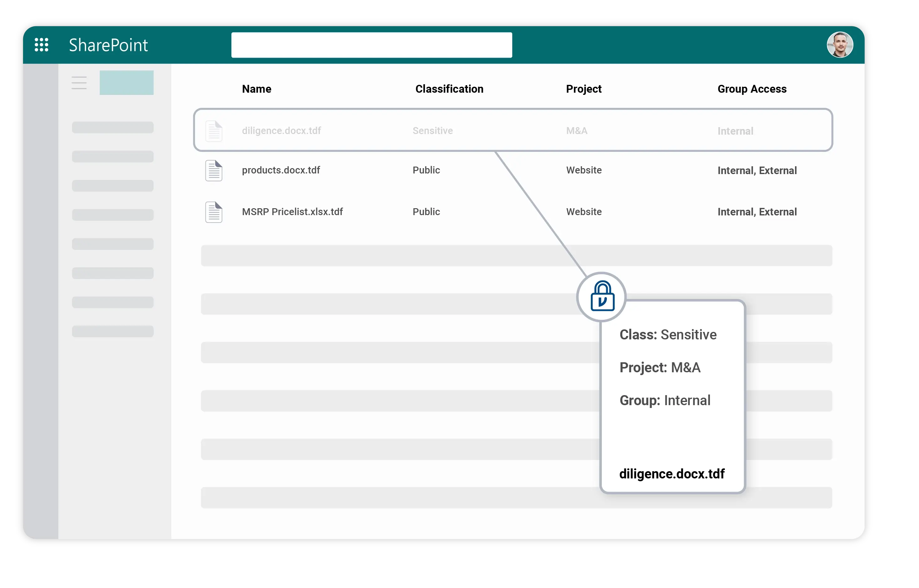
Task: Open MSRP Pricelist.xlsx.tdf file name
Action: [292, 212]
